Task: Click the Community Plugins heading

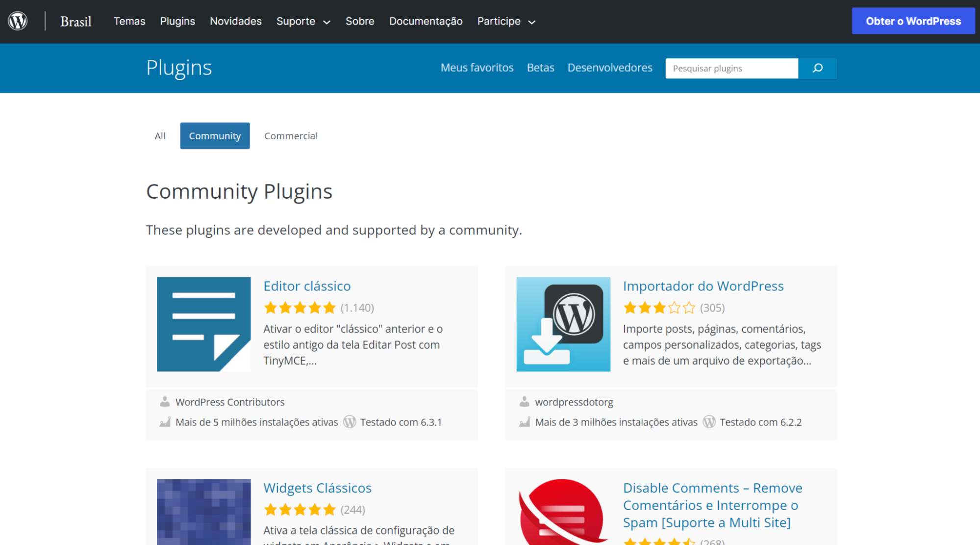Action: point(239,191)
